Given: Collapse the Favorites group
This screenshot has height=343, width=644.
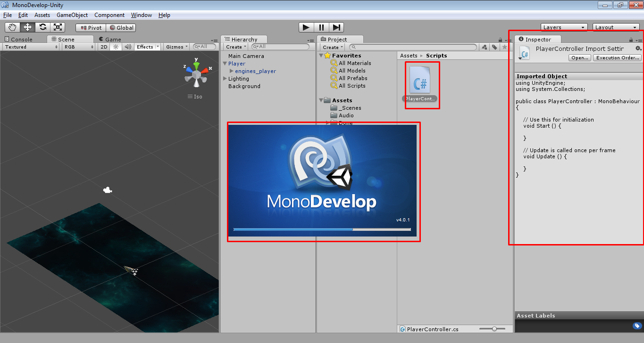Looking at the screenshot, I should coord(321,56).
